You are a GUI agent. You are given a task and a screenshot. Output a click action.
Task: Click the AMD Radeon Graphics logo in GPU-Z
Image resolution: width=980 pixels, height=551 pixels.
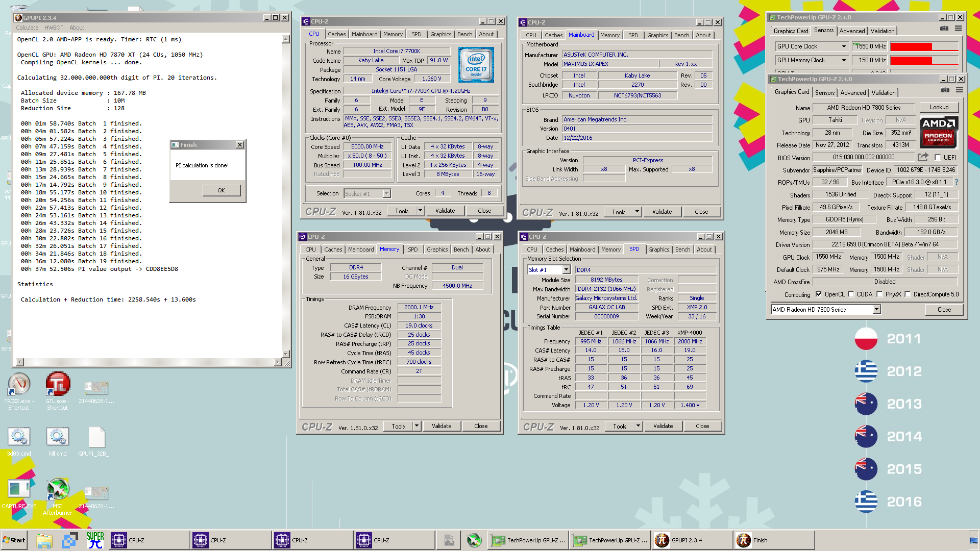[x=939, y=133]
